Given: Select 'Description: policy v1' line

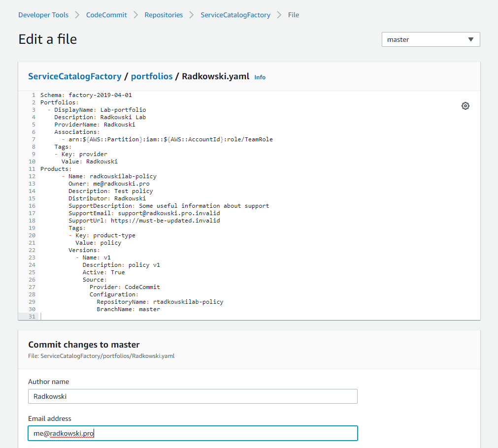Looking at the screenshot, I should 121,265.
